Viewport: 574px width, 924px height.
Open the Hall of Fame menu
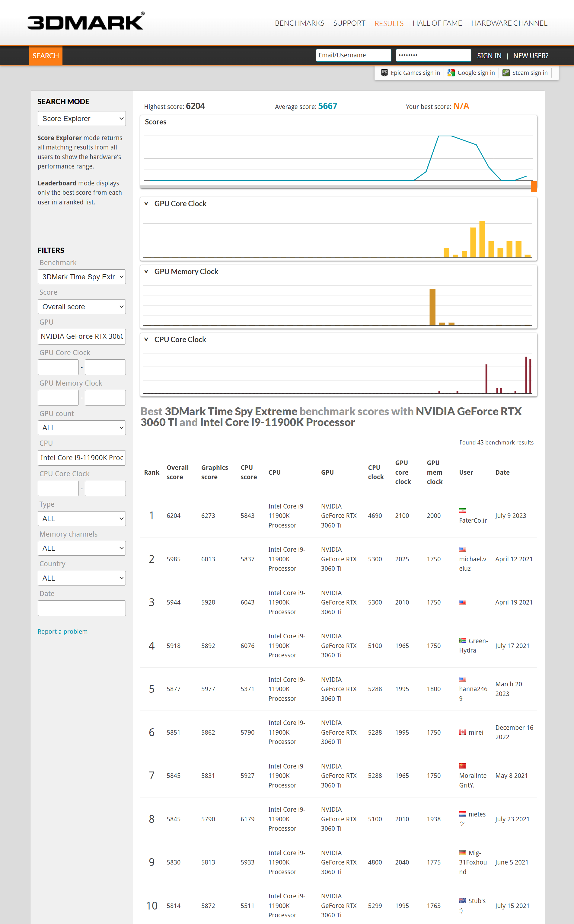[437, 23]
